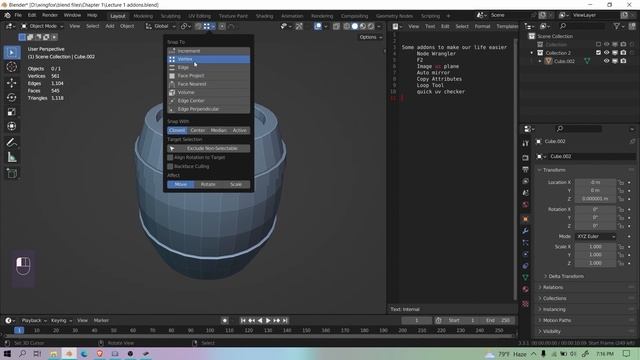The height and width of the screenshot is (360, 640).
Task: Switch to the Modeling workspace tab
Action: pos(143,16)
